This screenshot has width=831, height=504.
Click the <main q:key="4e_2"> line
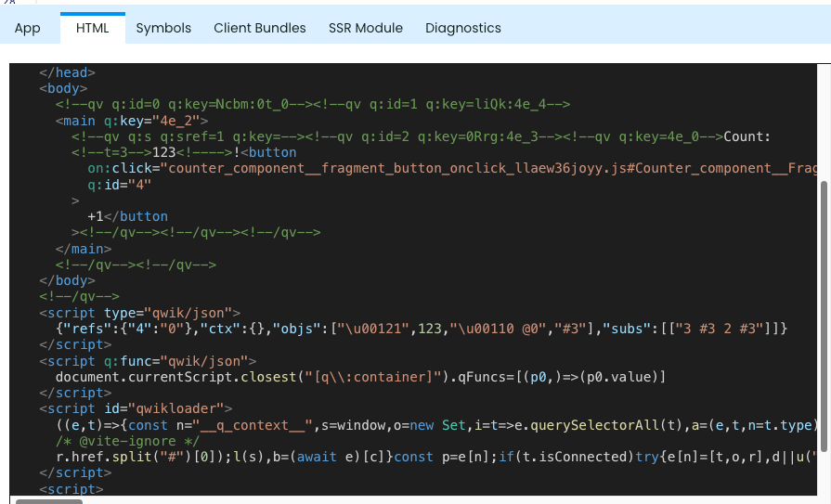coord(132,121)
